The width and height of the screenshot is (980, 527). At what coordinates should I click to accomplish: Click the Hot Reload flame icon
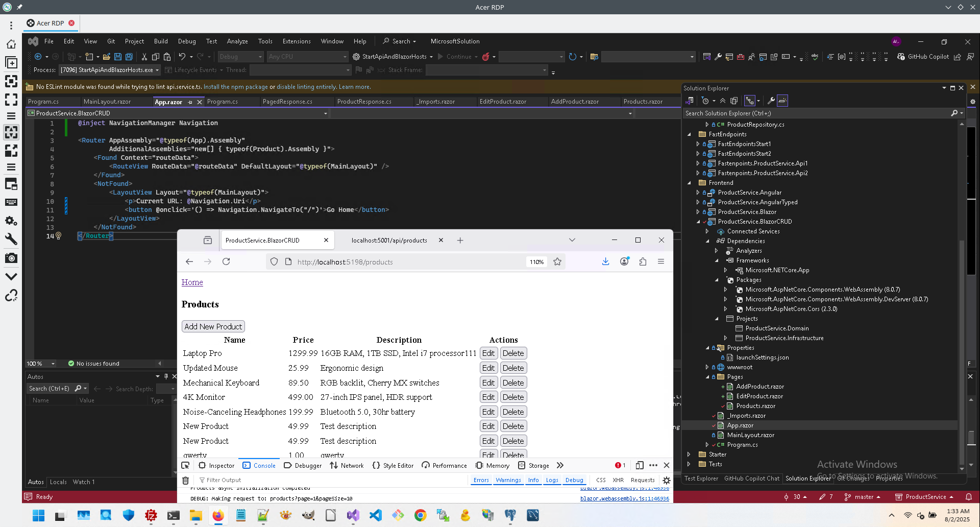pos(486,57)
